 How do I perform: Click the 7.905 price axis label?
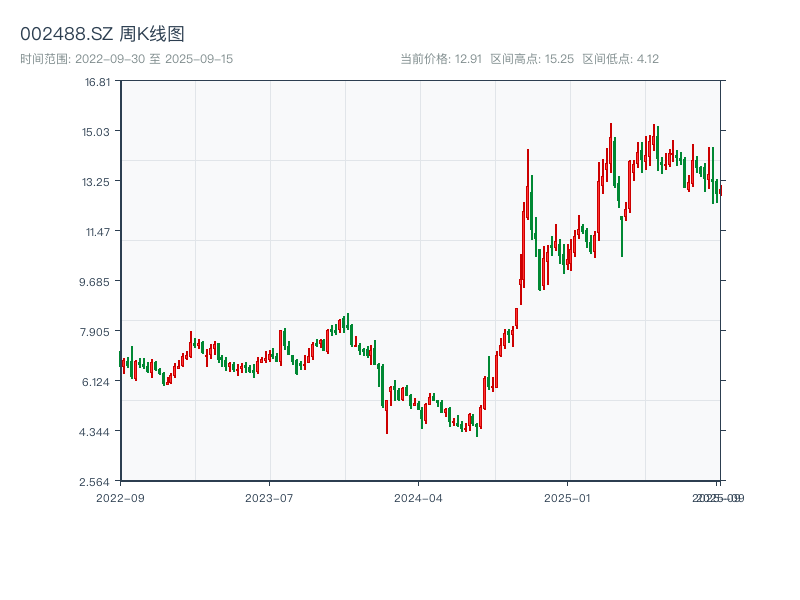point(97,331)
